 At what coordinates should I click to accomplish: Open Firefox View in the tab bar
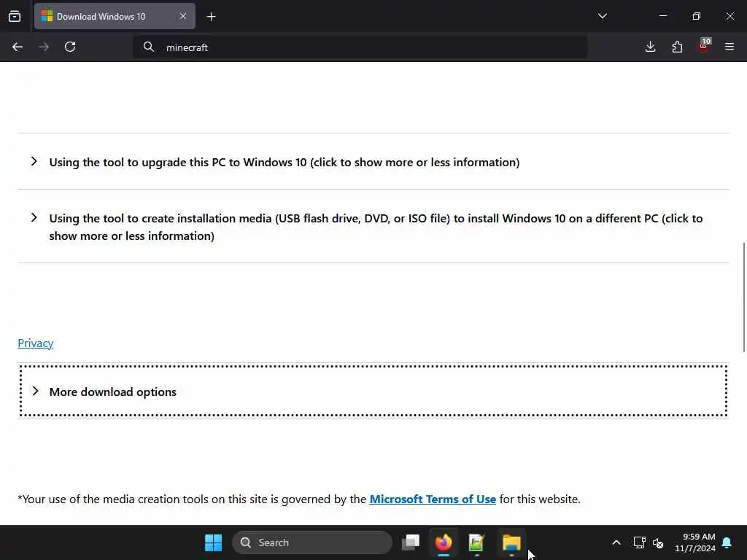pyautogui.click(x=15, y=16)
